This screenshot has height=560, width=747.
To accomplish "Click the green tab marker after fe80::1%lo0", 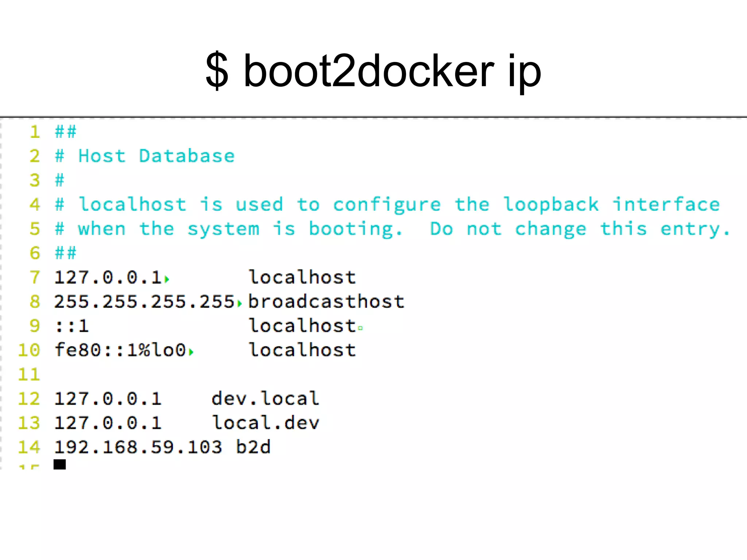I will (x=191, y=352).
